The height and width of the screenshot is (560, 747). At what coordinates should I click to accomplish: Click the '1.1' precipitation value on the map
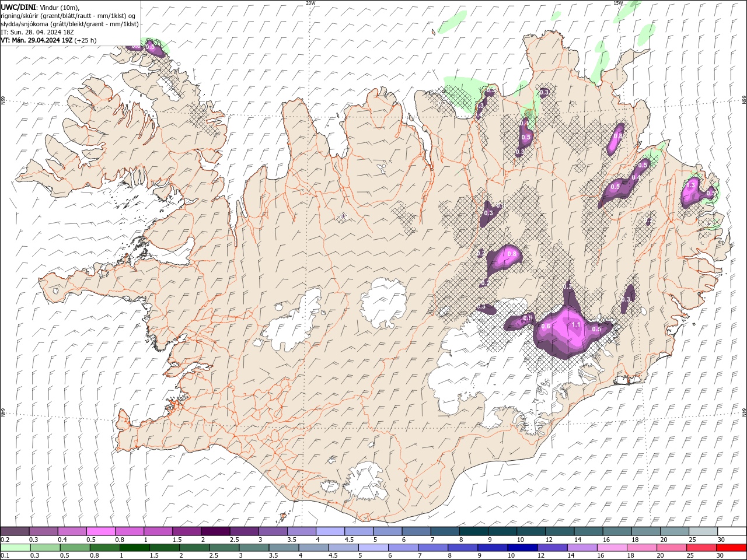[576, 324]
